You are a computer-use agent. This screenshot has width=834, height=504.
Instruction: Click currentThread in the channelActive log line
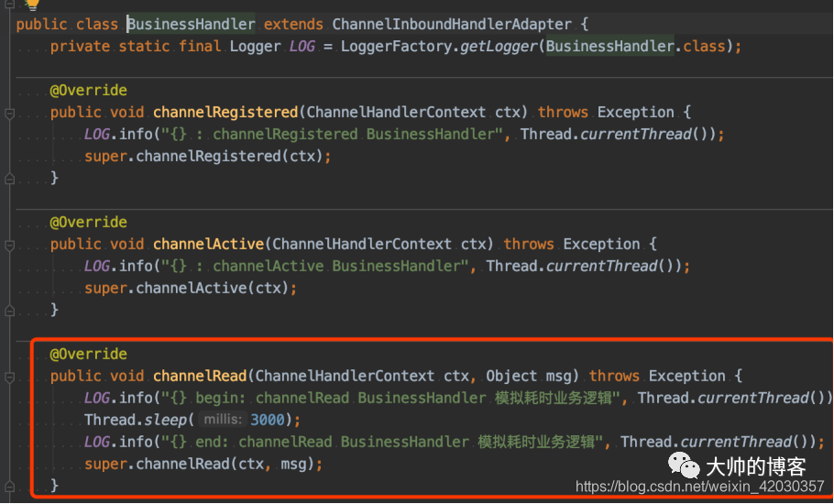[x=601, y=266]
